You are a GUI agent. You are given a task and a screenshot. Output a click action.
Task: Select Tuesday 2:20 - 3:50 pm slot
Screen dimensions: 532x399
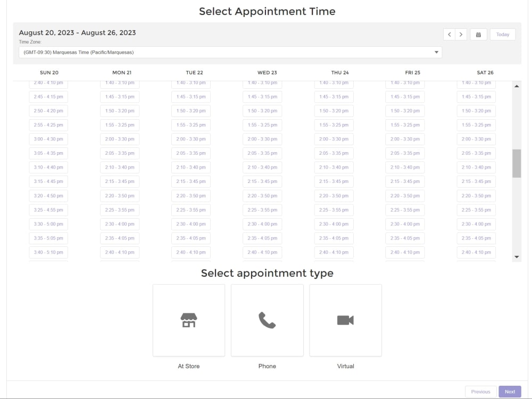click(191, 196)
